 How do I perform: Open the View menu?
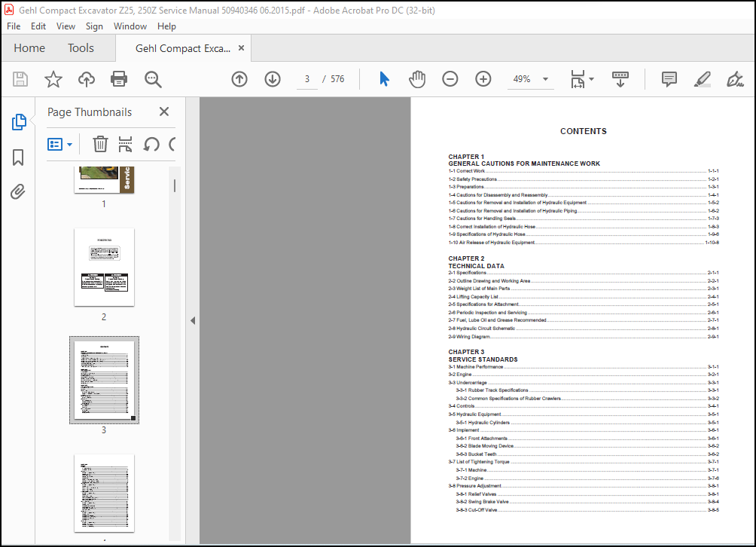coord(66,26)
